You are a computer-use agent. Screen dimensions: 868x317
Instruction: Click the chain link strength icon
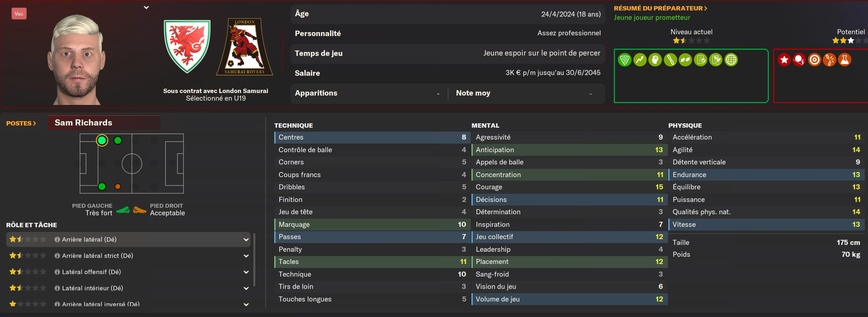[670, 60]
